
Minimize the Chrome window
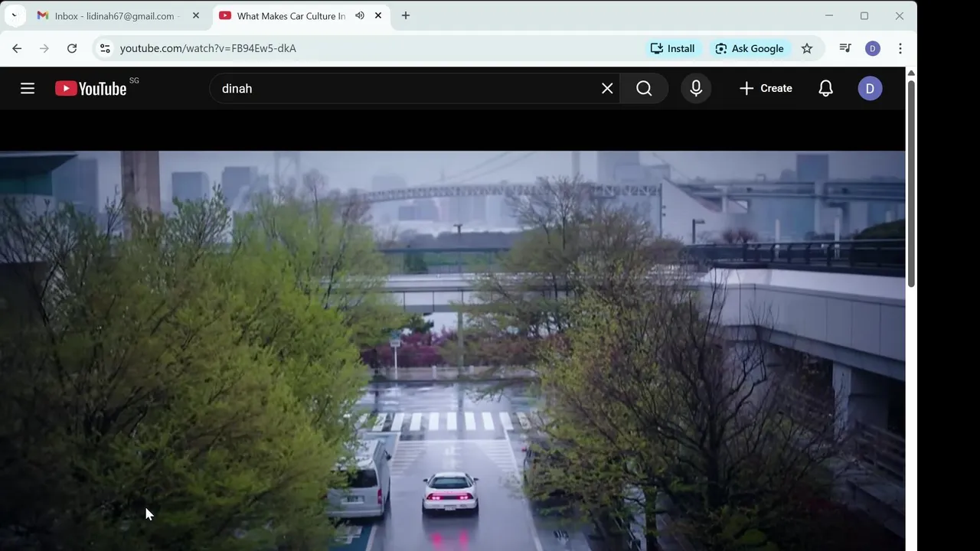(829, 16)
